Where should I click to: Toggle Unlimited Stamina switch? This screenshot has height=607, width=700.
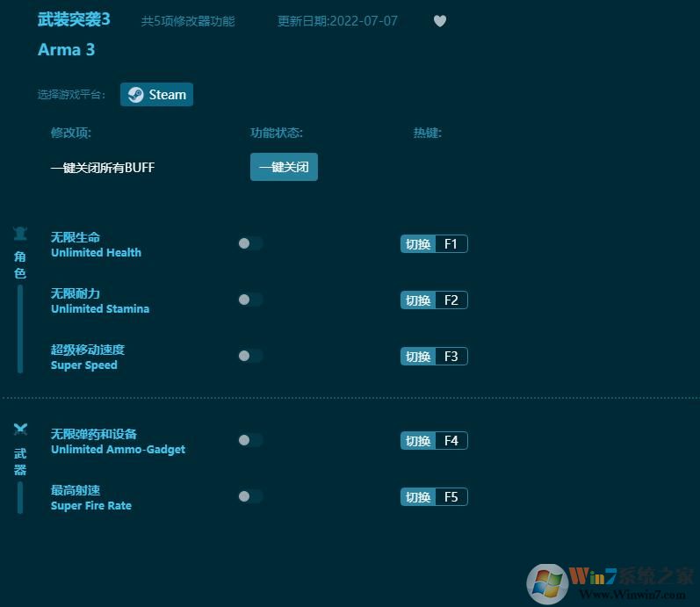tap(250, 300)
